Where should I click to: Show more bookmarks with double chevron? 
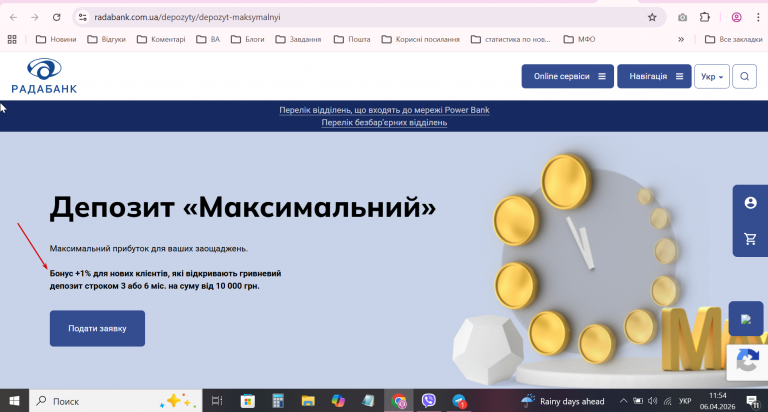(681, 39)
